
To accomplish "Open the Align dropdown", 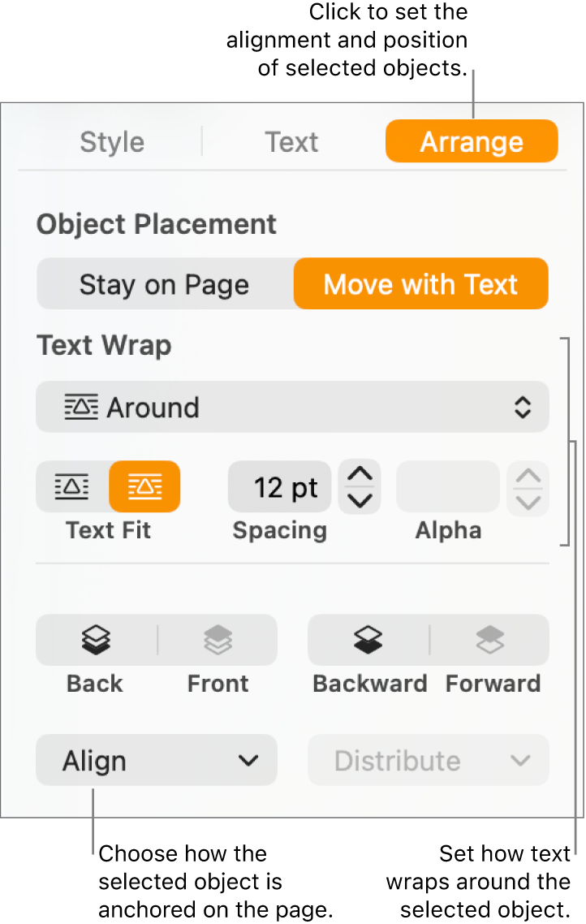I will tap(157, 761).
